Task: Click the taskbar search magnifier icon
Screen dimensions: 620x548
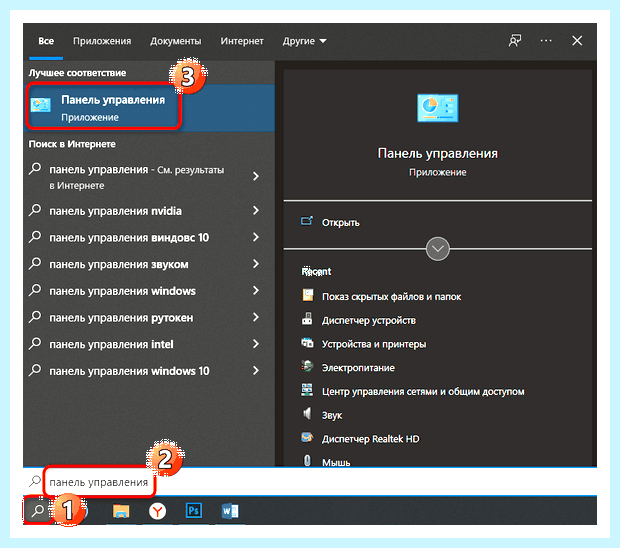Action: point(38,510)
